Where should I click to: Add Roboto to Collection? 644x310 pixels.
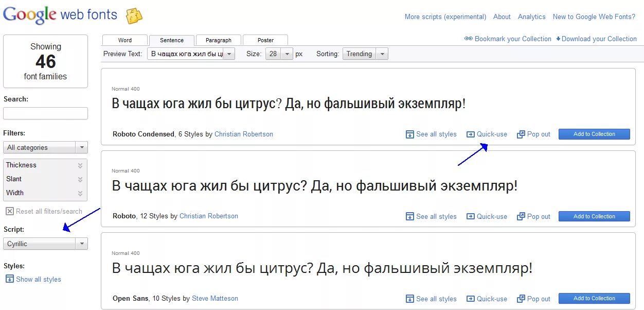tap(594, 216)
